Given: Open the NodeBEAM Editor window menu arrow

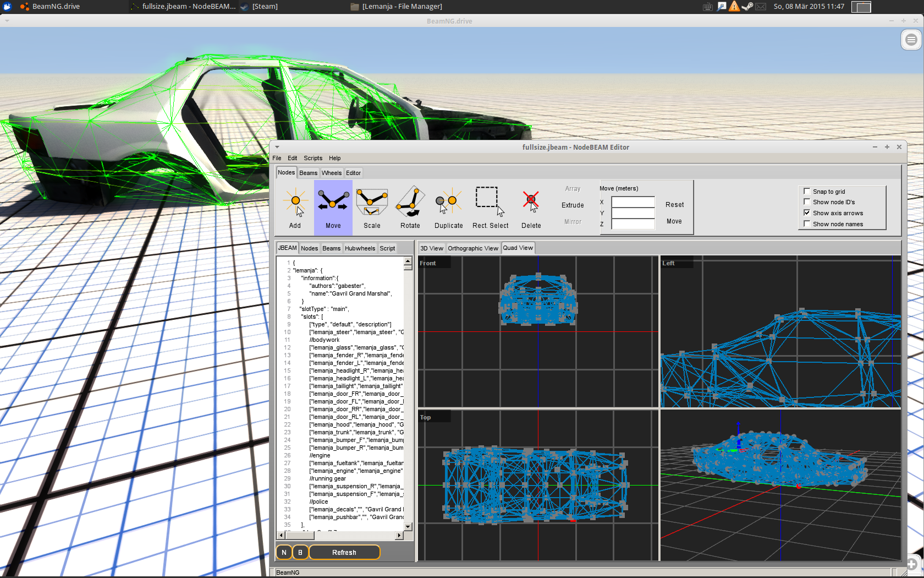Looking at the screenshot, I should coord(277,147).
